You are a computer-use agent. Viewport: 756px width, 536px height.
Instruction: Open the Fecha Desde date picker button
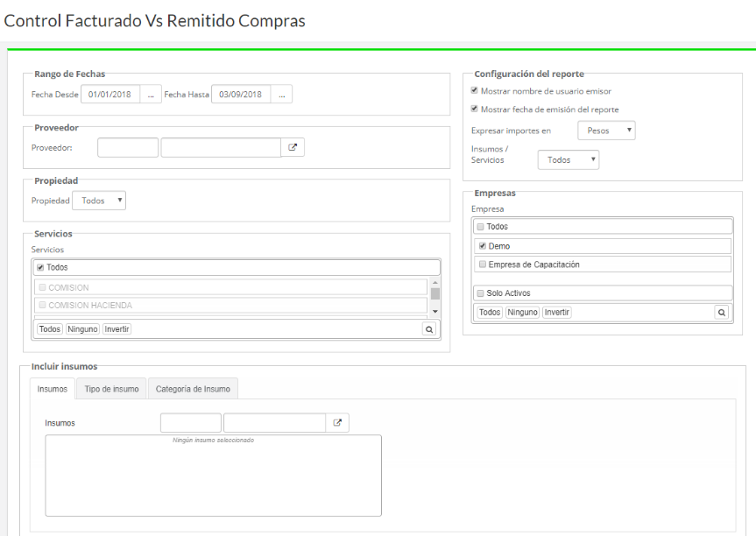(x=151, y=95)
